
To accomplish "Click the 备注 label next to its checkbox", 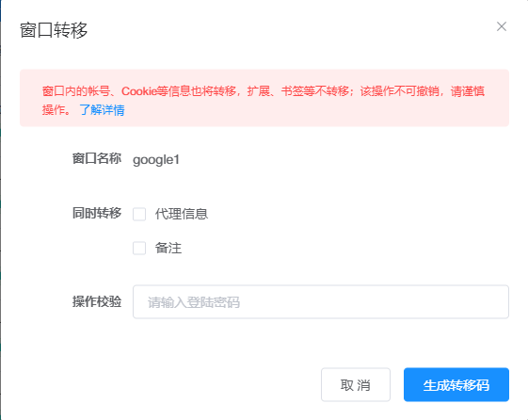I will click(x=168, y=249).
